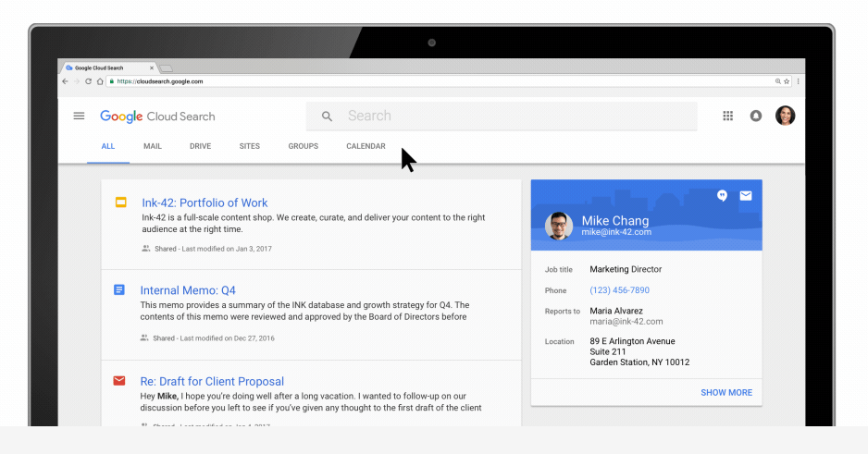Switch to the MAIL tab
The height and width of the screenshot is (454, 868).
pos(153,146)
